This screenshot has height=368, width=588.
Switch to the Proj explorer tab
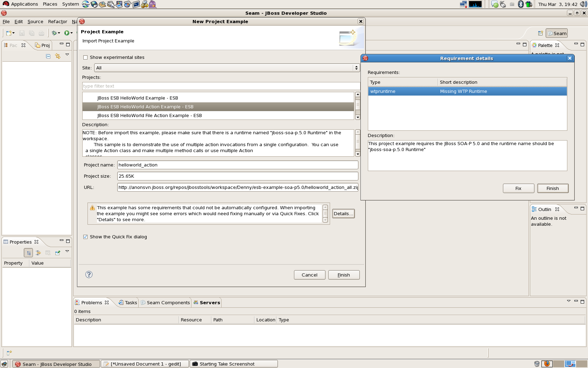pos(43,45)
